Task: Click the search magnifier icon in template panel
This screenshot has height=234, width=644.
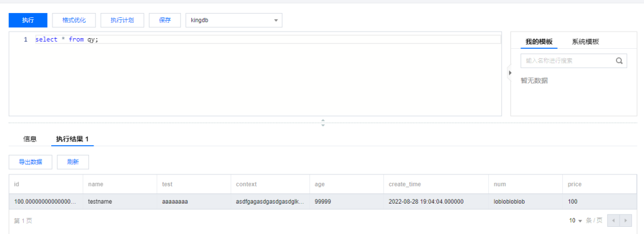Action: point(619,61)
